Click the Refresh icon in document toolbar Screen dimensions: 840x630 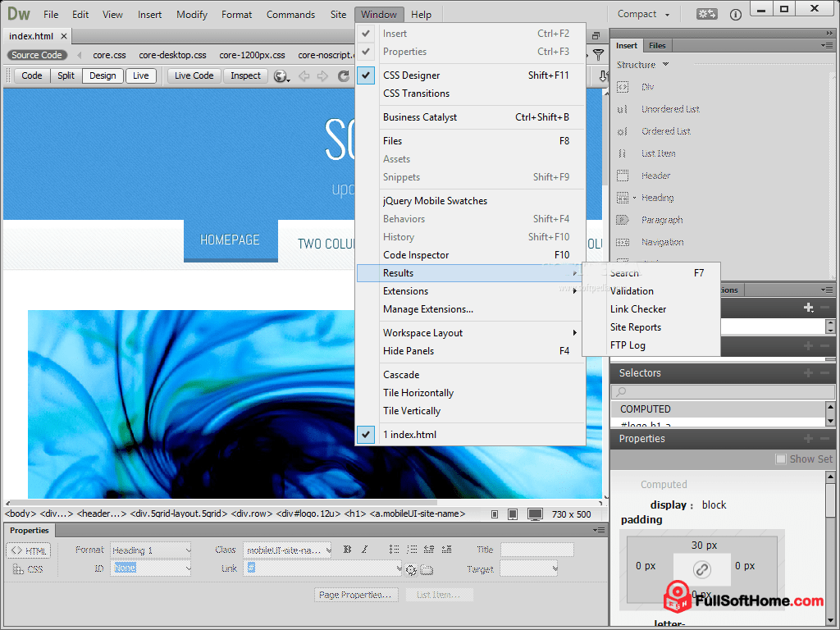tap(344, 75)
